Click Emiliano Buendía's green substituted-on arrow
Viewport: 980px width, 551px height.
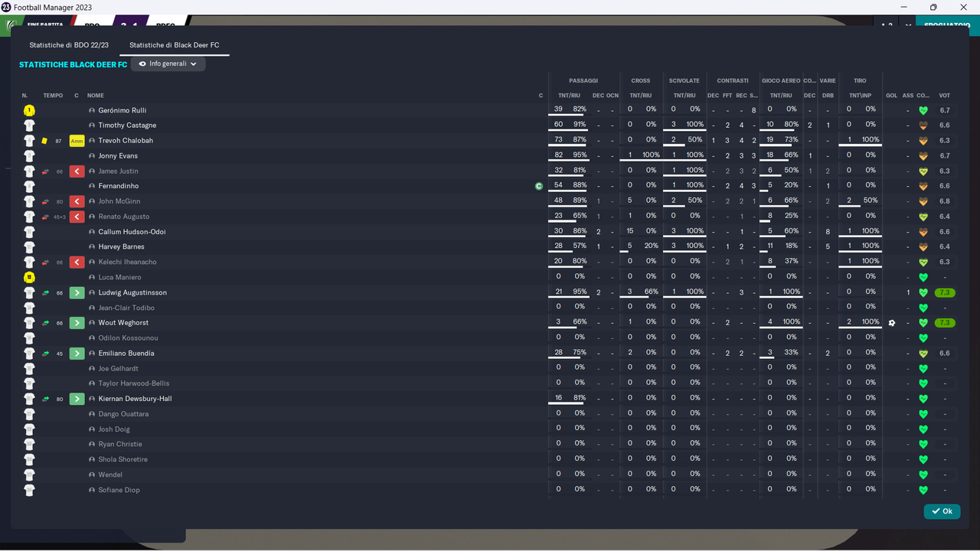[77, 354]
